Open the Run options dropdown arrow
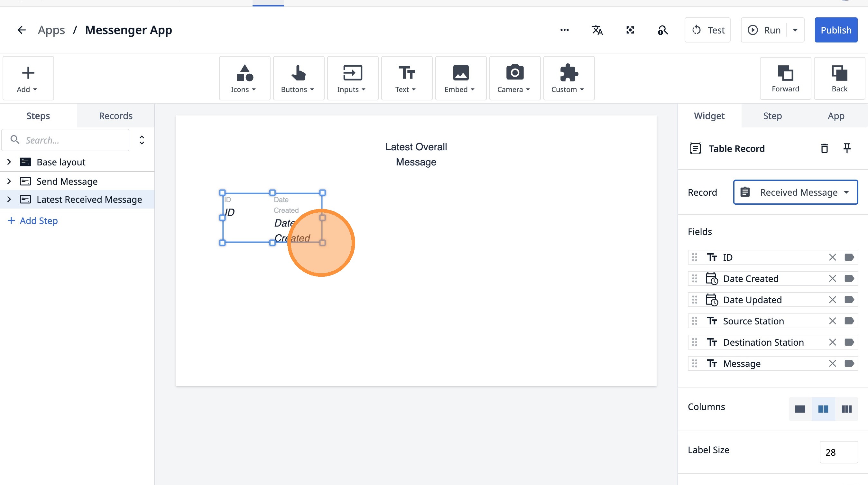 [x=795, y=30]
